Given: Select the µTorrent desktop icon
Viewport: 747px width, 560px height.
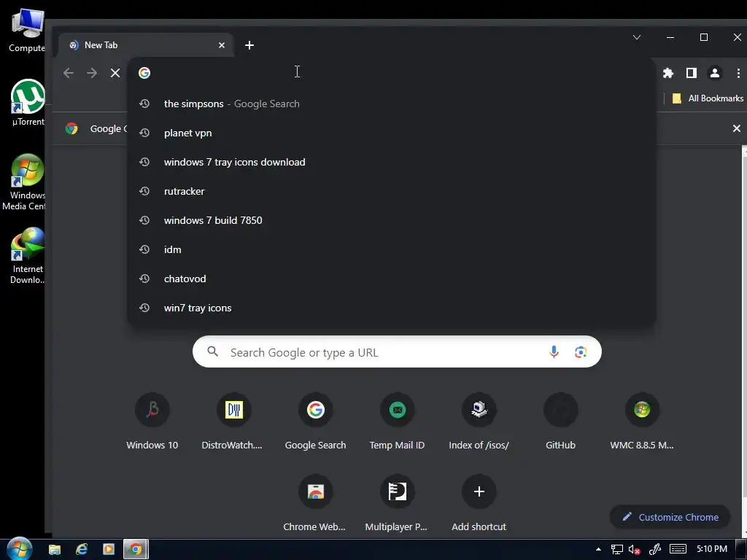Looking at the screenshot, I should click(x=28, y=102).
